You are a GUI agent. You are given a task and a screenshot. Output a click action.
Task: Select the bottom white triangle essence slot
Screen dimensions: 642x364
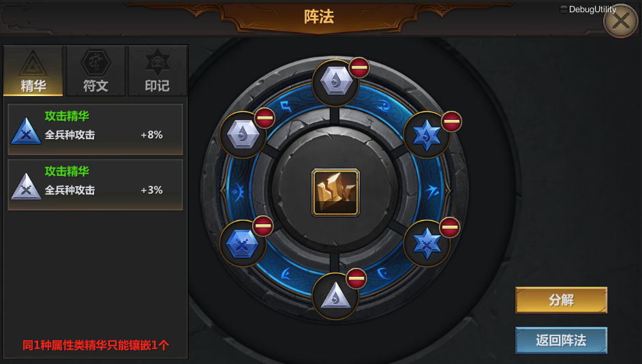[335, 296]
